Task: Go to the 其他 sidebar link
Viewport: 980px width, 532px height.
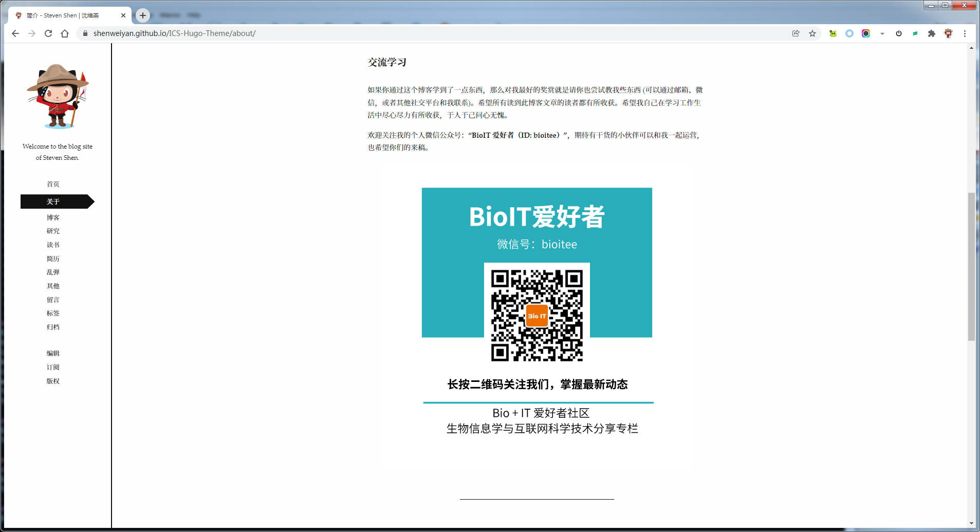Action: pos(53,286)
